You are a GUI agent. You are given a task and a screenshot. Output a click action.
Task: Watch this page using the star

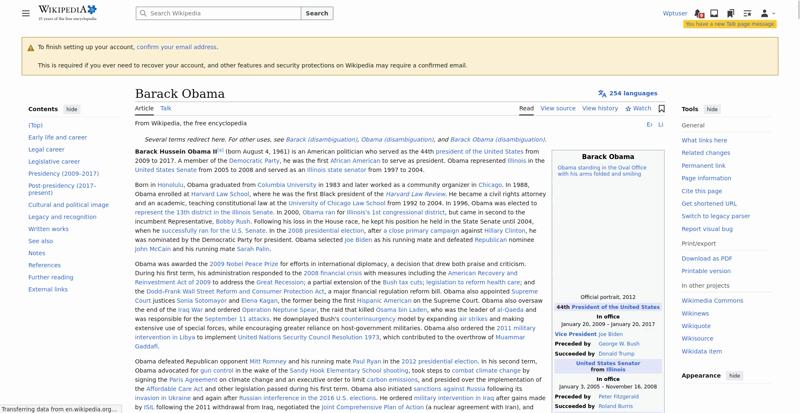[638, 108]
